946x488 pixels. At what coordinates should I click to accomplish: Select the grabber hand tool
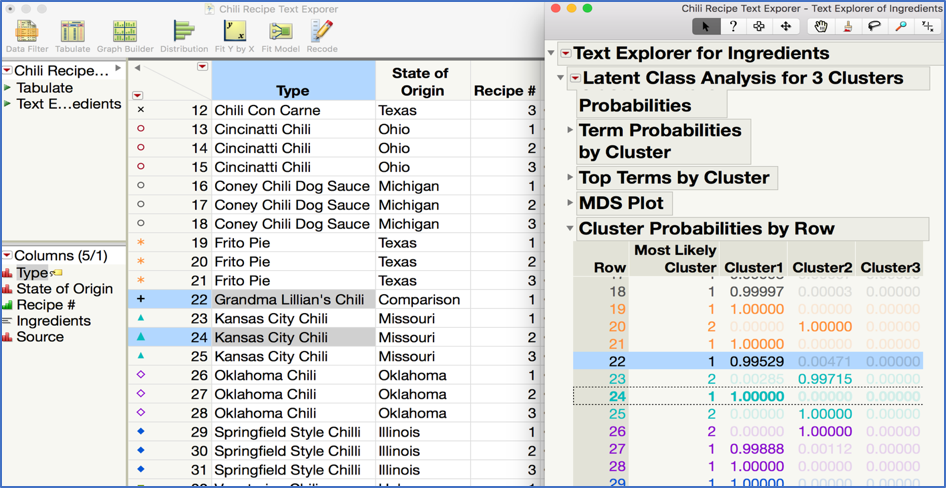[x=820, y=27]
